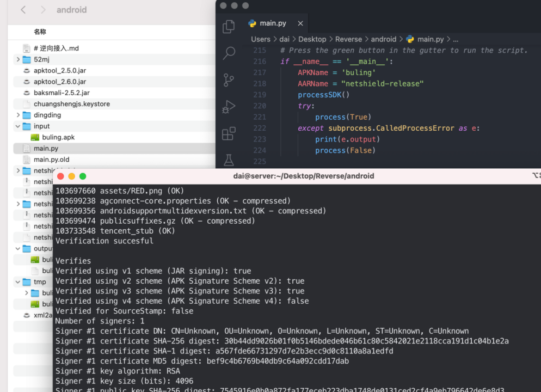Viewport: 541px width, 392px height.
Task: Click subprocess.CalledProcessError text in editor
Action: 391,128
